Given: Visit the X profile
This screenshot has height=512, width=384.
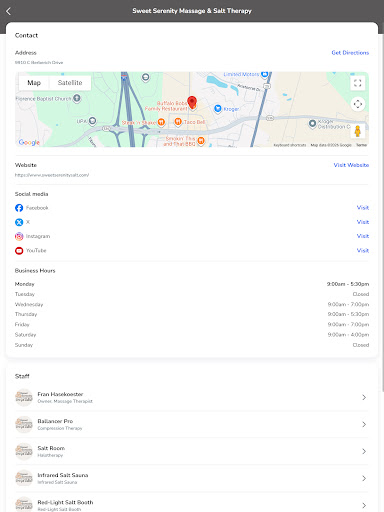Looking at the screenshot, I should 363,222.
